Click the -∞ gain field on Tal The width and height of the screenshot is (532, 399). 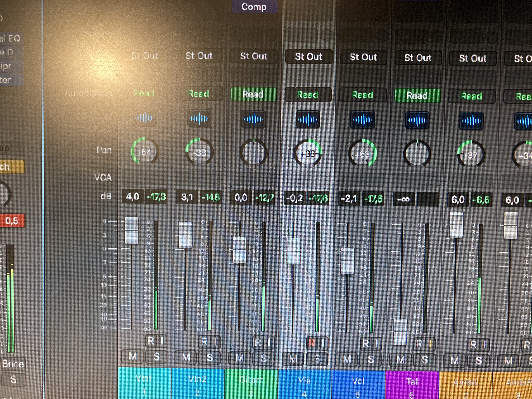pos(404,199)
